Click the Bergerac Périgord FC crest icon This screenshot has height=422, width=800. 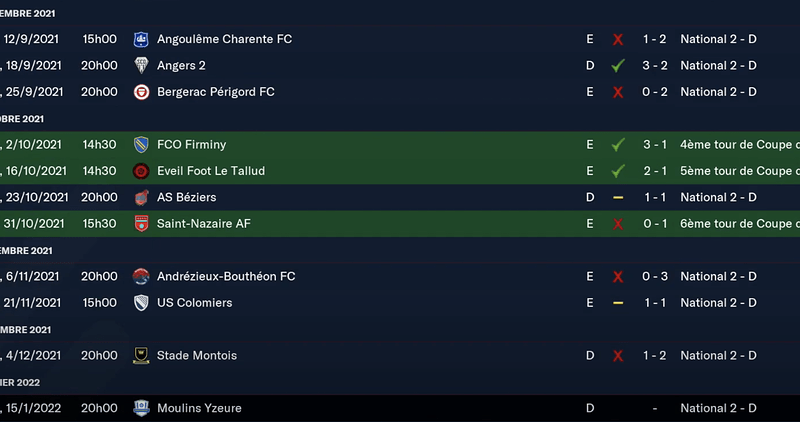click(141, 92)
